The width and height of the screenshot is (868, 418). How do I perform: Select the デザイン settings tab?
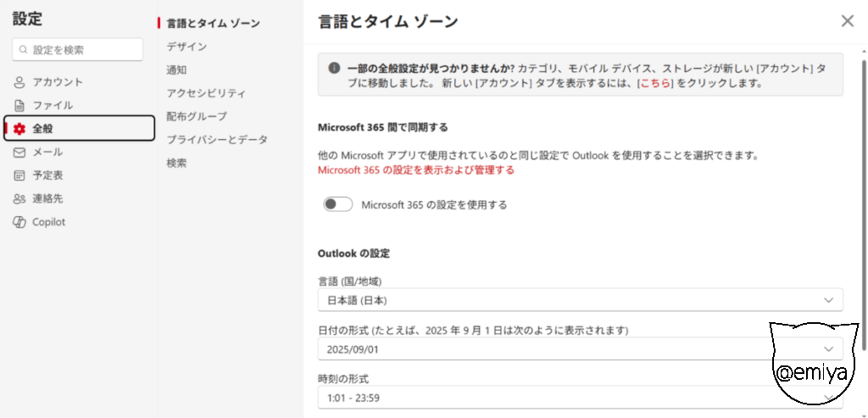pyautogui.click(x=186, y=47)
